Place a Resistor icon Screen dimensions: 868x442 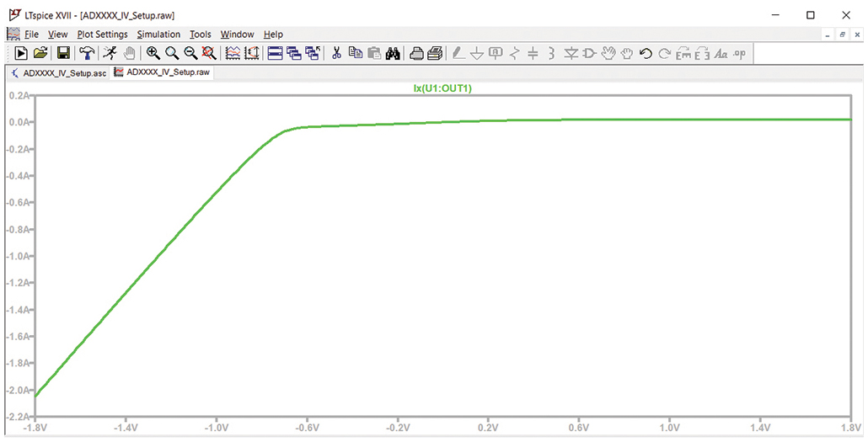coord(514,53)
